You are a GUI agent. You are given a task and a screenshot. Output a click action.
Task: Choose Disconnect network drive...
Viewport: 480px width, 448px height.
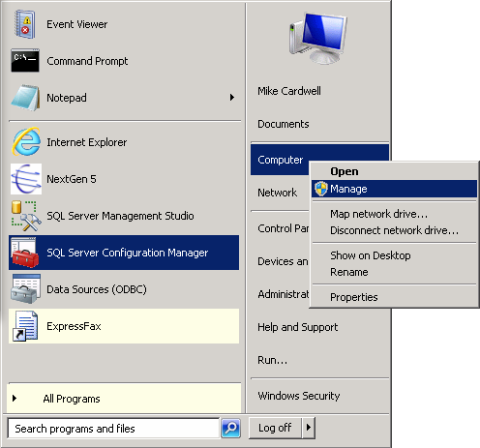point(394,230)
